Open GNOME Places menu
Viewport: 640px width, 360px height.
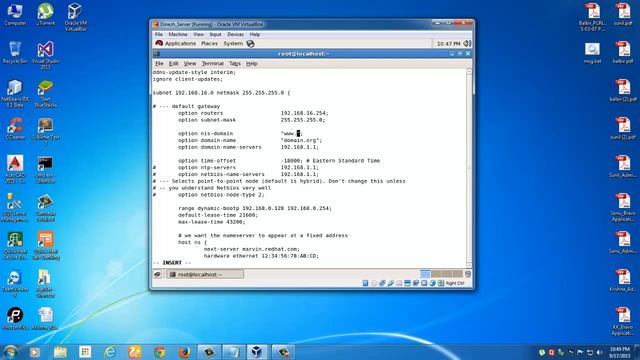(x=209, y=44)
